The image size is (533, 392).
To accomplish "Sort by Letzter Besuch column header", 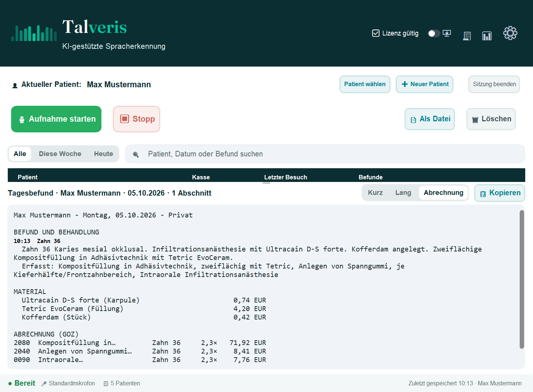I will coord(286,177).
